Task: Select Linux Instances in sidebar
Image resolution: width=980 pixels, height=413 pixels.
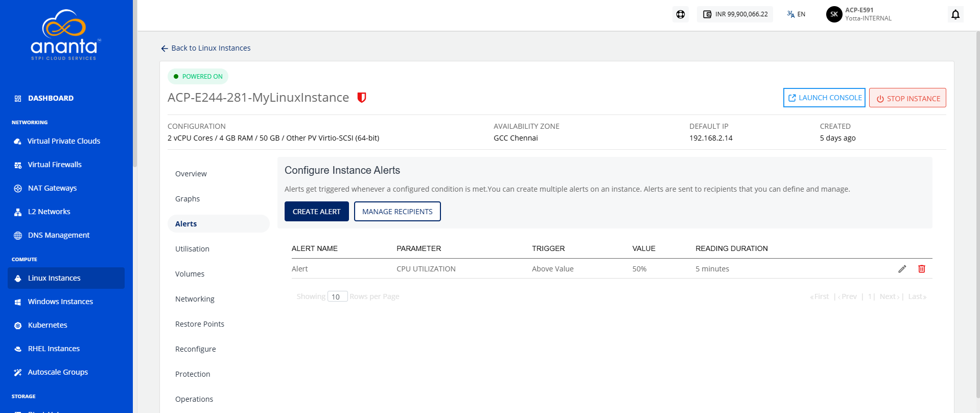Action: 66,278
